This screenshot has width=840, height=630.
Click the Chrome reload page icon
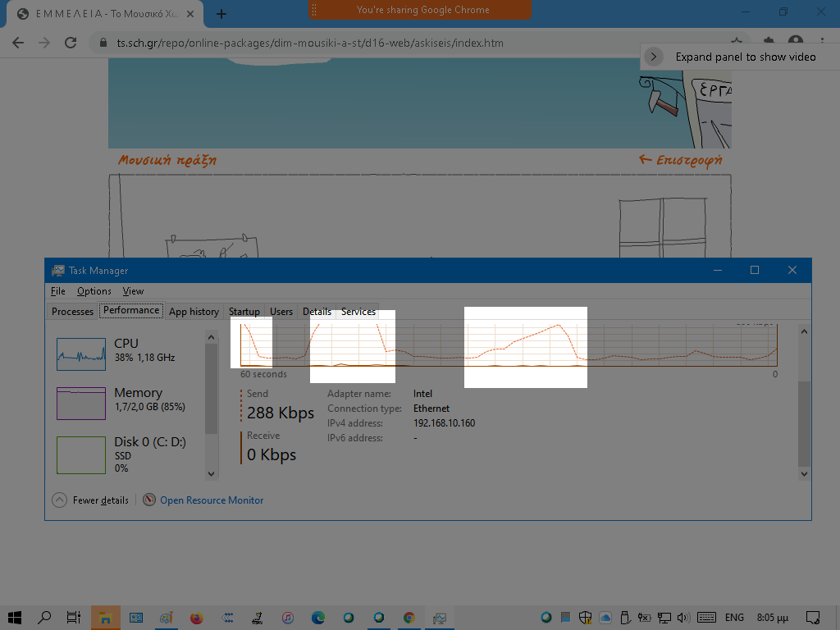click(x=71, y=43)
